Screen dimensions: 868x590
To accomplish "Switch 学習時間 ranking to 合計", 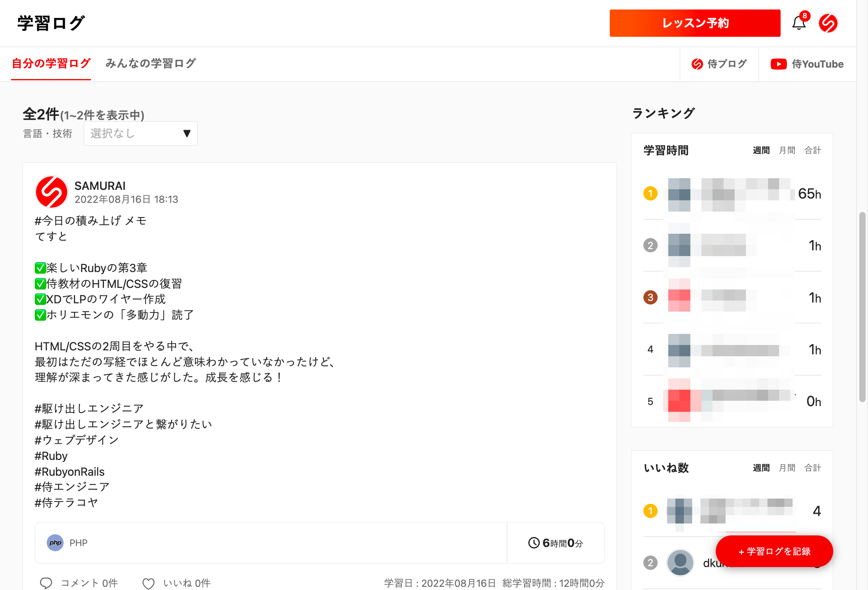I will [x=813, y=150].
